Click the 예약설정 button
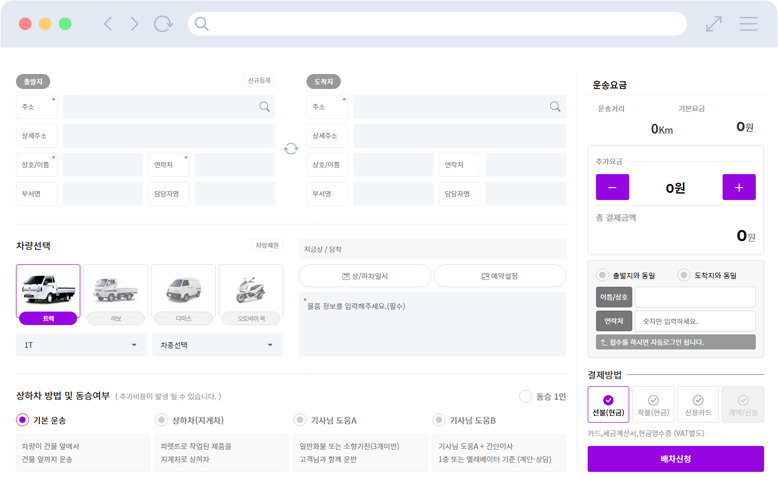Viewport: 778px width, 499px height. pyautogui.click(x=500, y=276)
